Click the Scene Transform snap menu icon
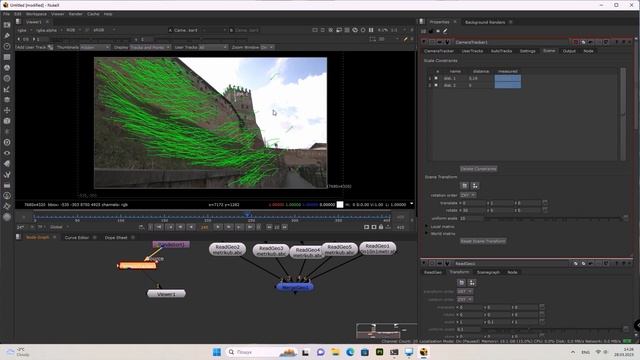Viewport: 640px width, 360px height. point(475,186)
